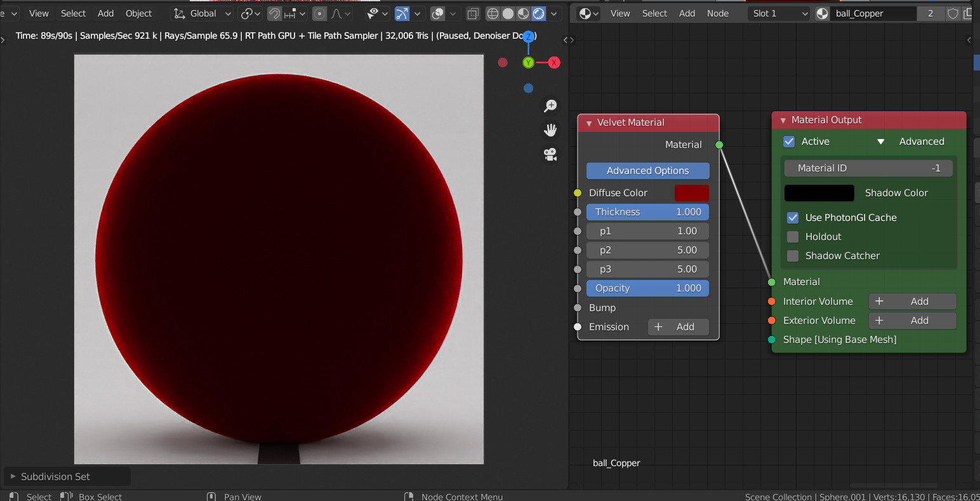
Task: Enable snapping with the magnet icon
Action: pyautogui.click(x=274, y=13)
